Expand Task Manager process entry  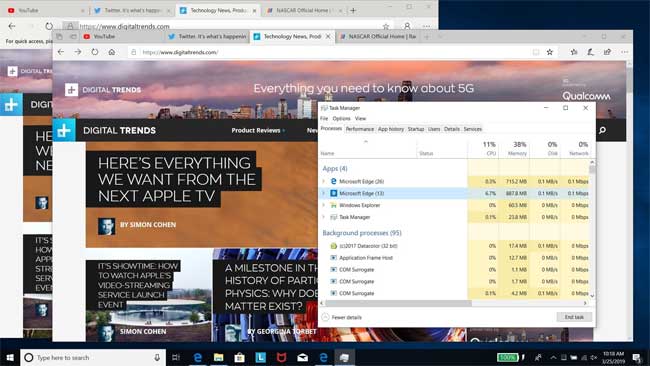click(x=324, y=217)
